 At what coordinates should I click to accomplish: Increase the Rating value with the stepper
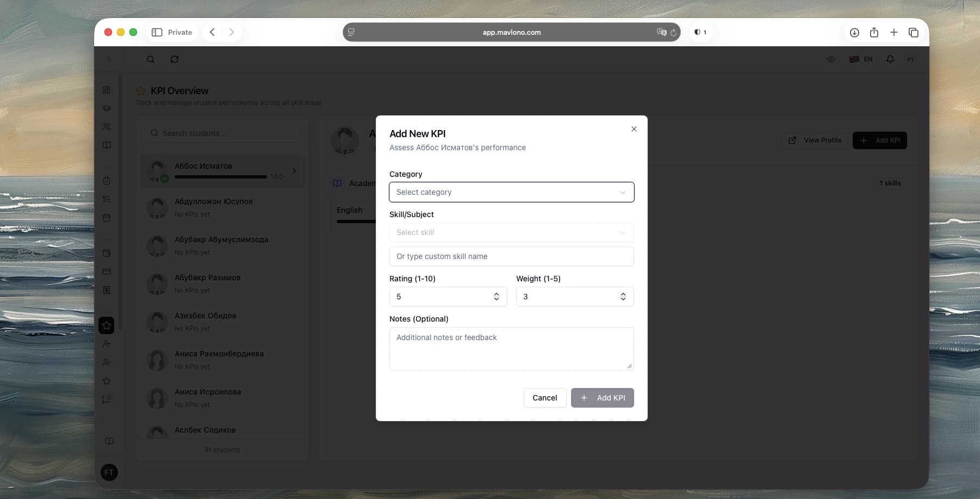pos(496,294)
